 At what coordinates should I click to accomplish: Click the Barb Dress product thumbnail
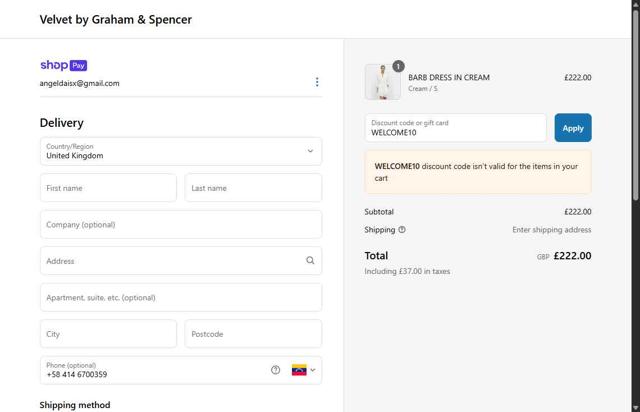click(382, 82)
